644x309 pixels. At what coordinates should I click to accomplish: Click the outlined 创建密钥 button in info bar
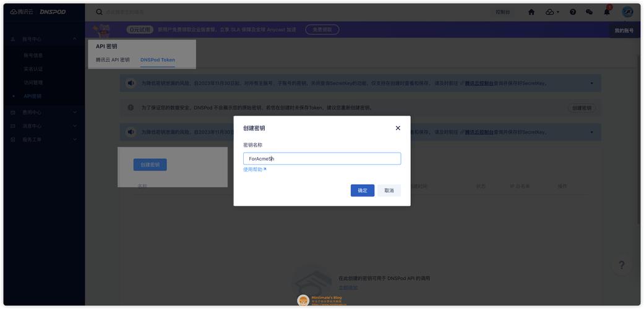pos(582,108)
